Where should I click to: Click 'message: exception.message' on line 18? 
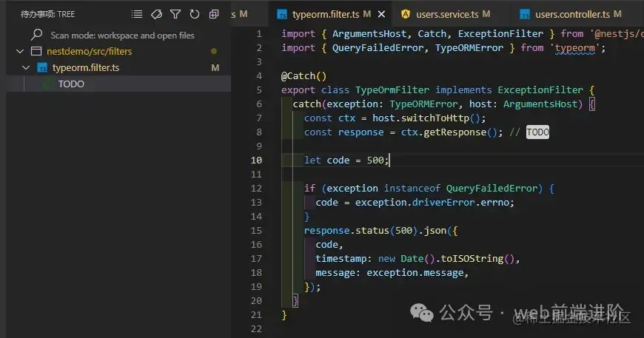(389, 273)
